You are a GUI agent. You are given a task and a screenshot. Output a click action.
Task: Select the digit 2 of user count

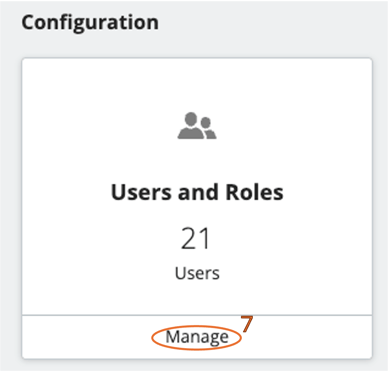[x=189, y=238]
